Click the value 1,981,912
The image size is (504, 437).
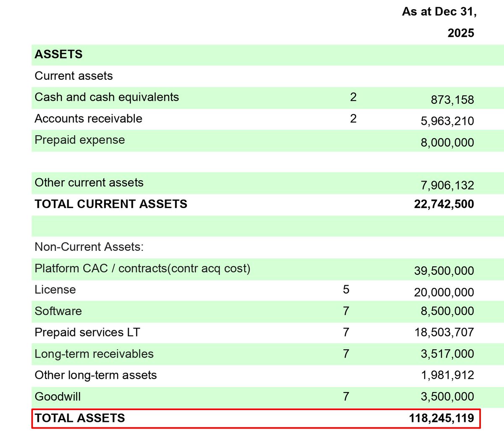(447, 375)
